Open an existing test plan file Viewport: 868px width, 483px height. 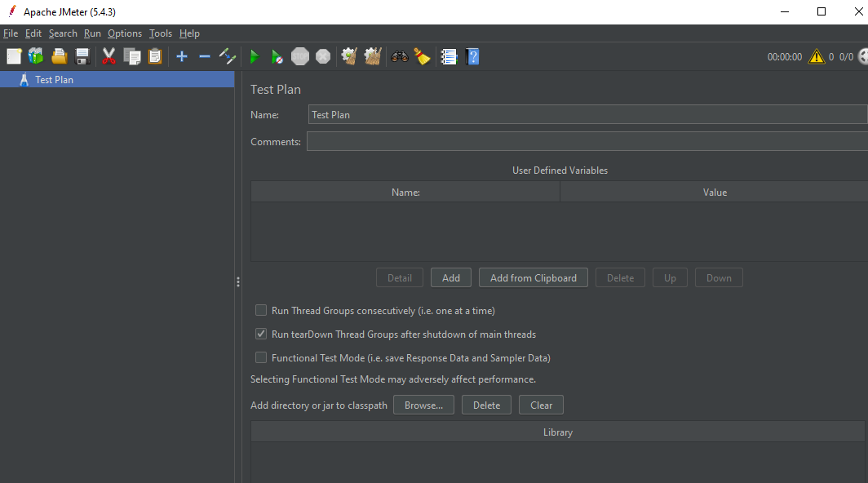click(59, 56)
